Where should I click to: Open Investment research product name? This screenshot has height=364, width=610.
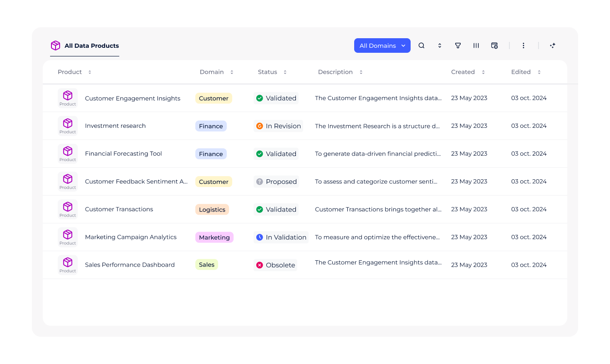coord(115,126)
